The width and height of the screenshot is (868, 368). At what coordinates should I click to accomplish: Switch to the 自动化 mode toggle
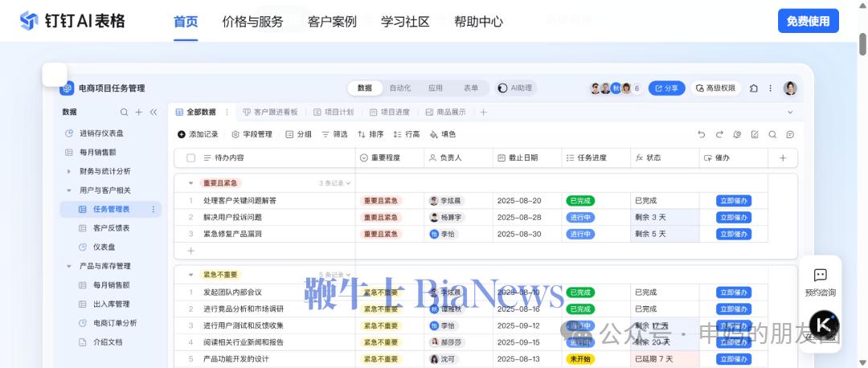400,88
